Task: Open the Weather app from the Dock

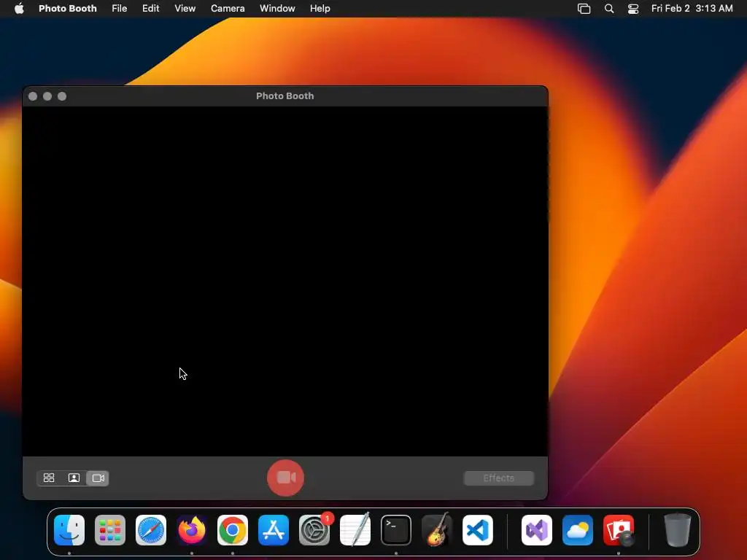Action: click(578, 530)
